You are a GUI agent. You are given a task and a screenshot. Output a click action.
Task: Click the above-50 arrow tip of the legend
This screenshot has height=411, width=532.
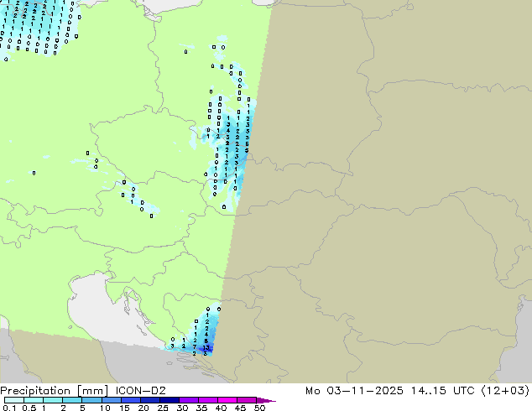point(266,400)
